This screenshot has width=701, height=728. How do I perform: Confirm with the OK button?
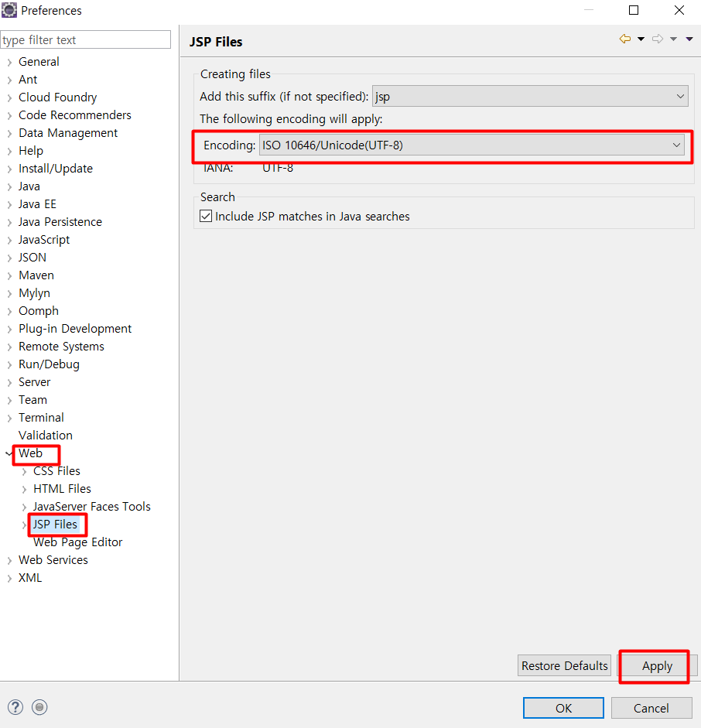pyautogui.click(x=563, y=708)
